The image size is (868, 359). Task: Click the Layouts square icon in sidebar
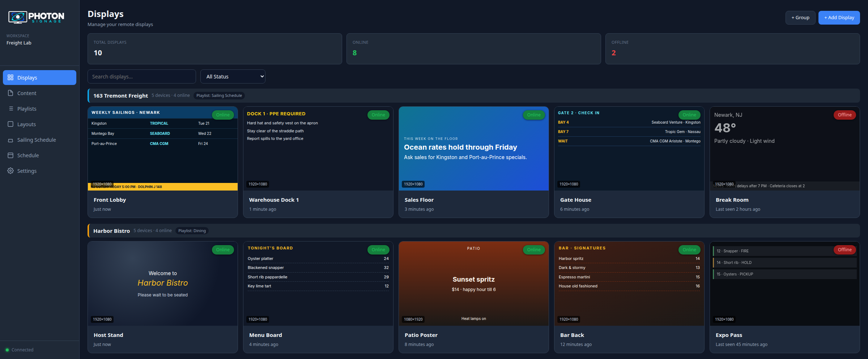pos(10,124)
